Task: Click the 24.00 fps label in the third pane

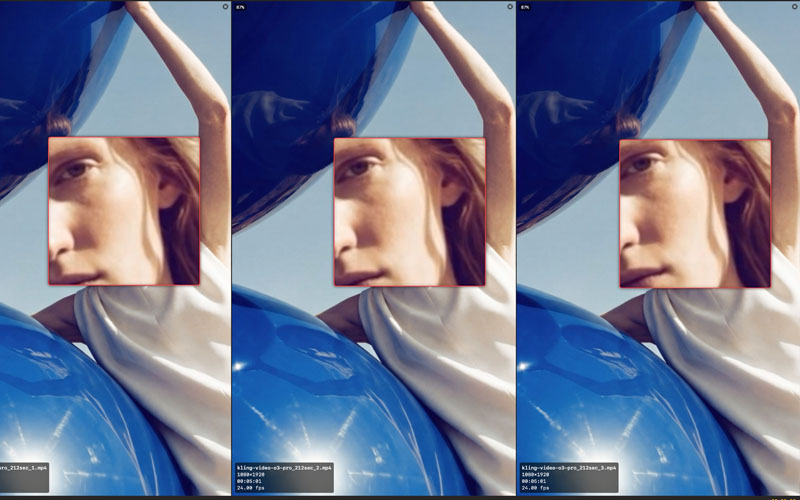Action: click(535, 488)
